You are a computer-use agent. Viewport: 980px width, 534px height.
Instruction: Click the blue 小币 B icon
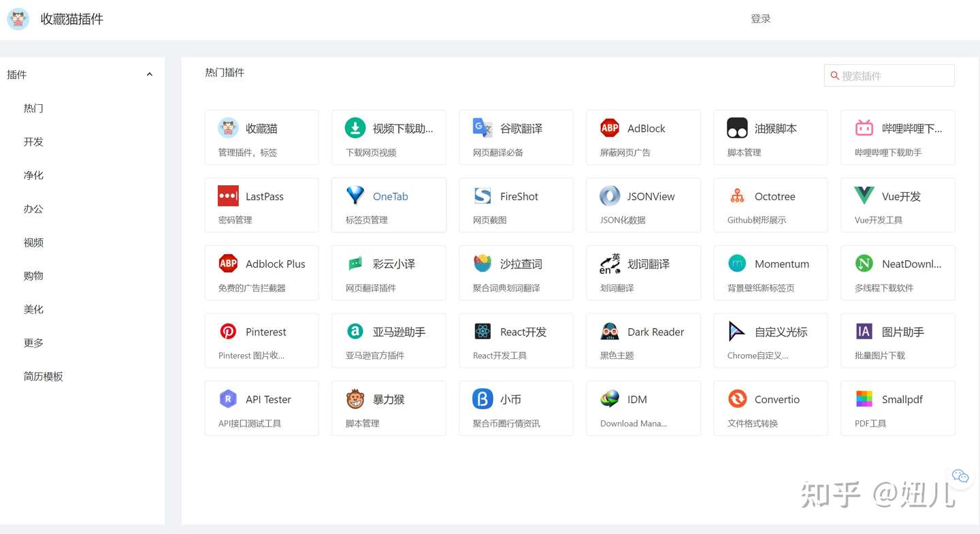click(x=483, y=398)
